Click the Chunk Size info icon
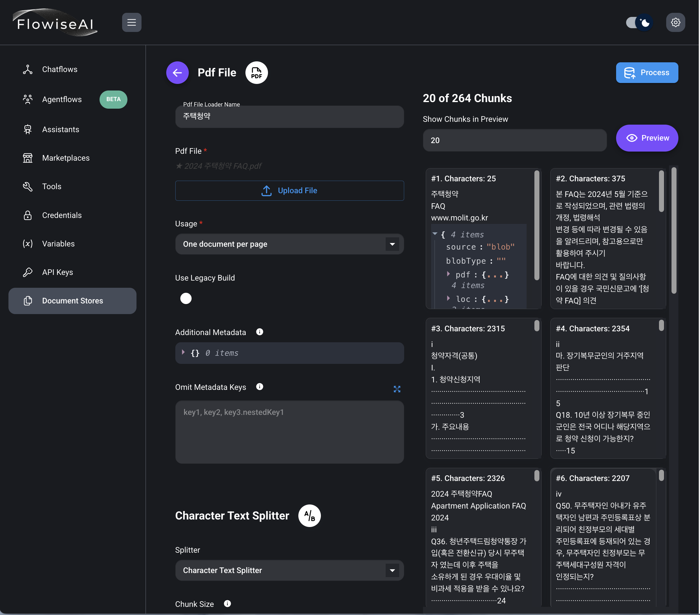The height and width of the screenshot is (615, 700). pos(227,603)
